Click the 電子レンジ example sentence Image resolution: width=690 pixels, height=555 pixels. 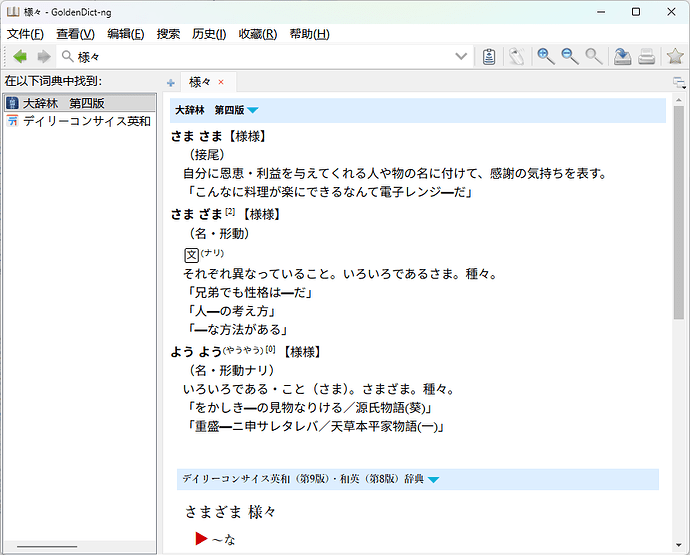329,192
